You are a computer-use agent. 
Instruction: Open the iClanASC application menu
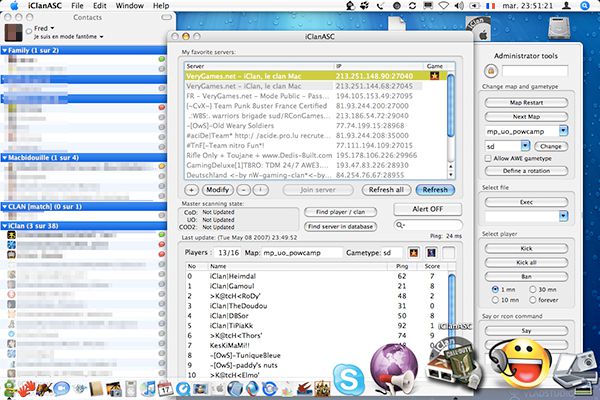coord(45,6)
